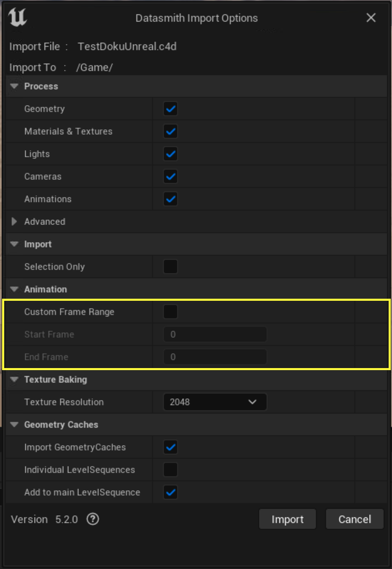Click the Texture Resolution dropdown chevron icon
Screen dimensions: 392x569
252,402
